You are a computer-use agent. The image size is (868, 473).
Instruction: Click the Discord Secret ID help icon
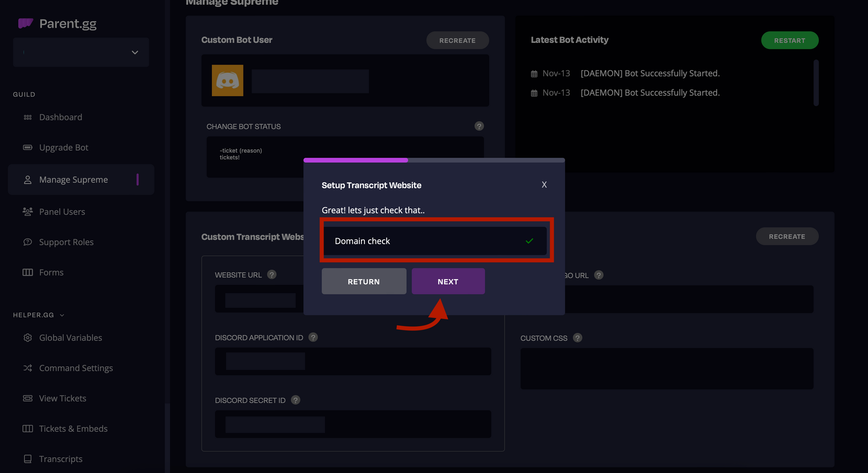295,400
